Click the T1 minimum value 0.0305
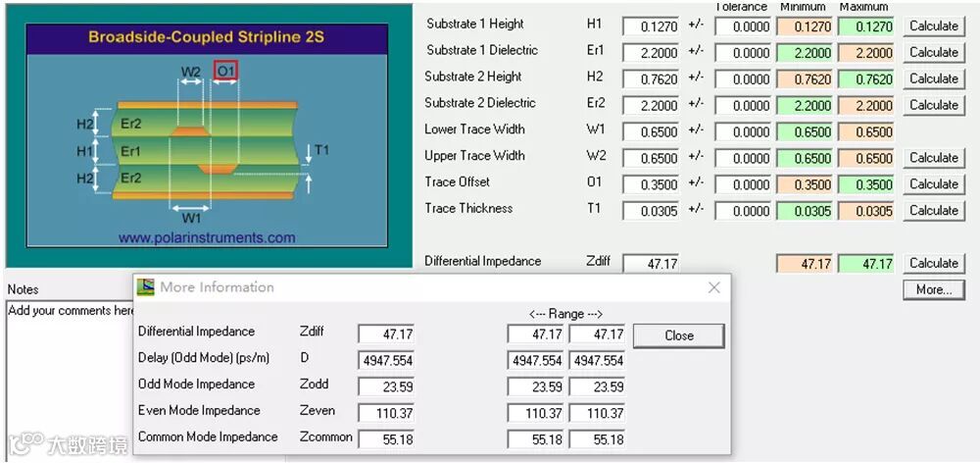Screen dimensions: 980x463 coord(805,212)
